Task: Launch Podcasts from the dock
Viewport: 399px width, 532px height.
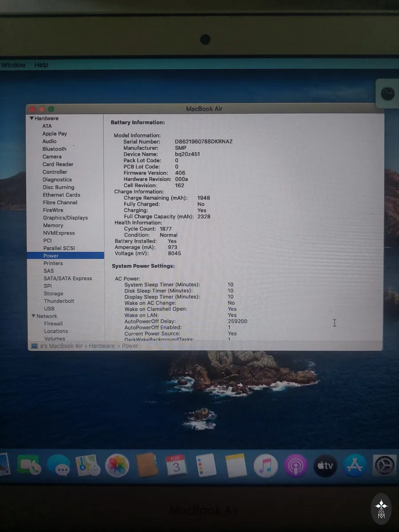Action: (296, 465)
